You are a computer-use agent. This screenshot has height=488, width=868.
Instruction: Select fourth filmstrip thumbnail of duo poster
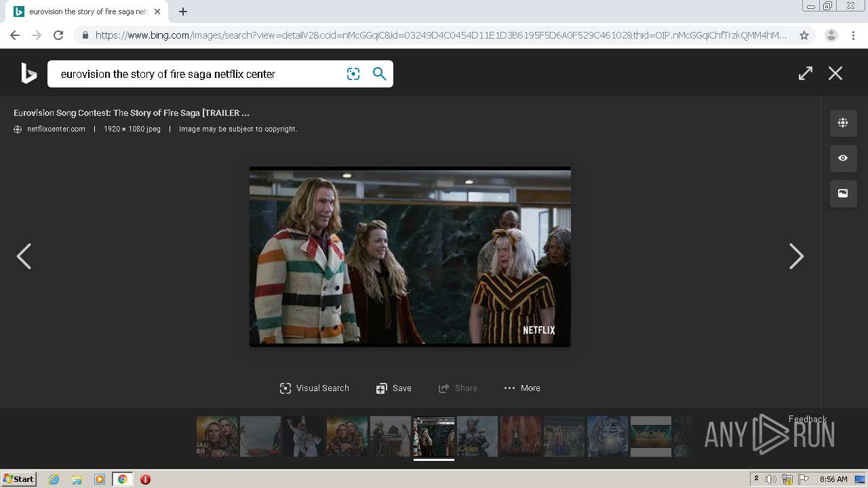pos(347,436)
